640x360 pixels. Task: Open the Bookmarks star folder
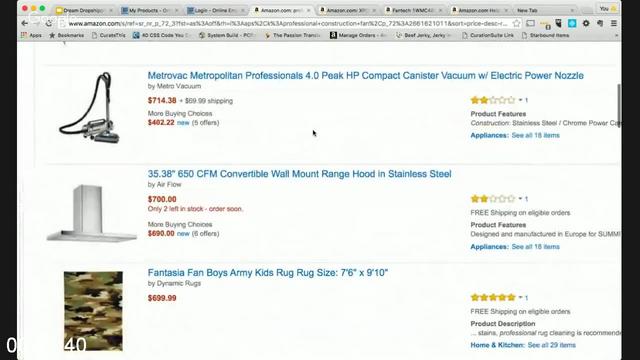click(x=67, y=36)
